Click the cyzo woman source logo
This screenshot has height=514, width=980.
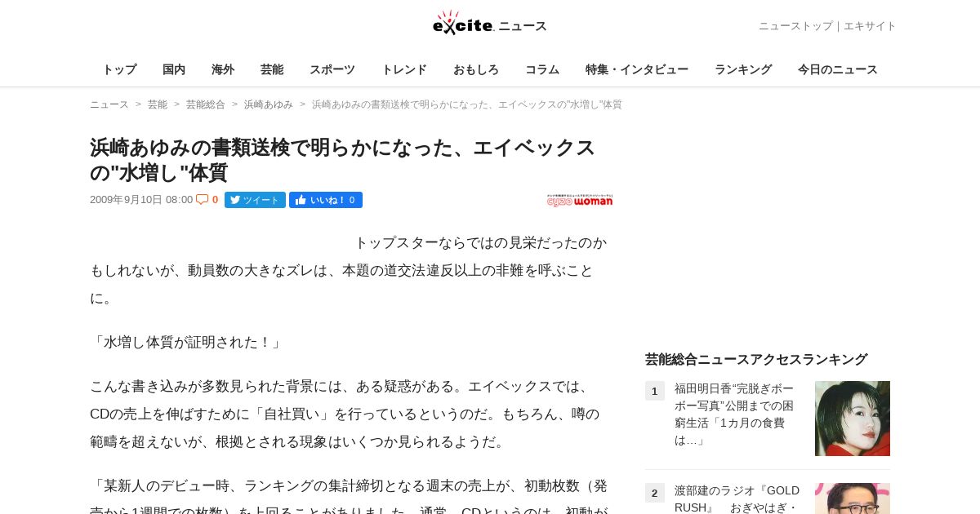[x=580, y=200]
